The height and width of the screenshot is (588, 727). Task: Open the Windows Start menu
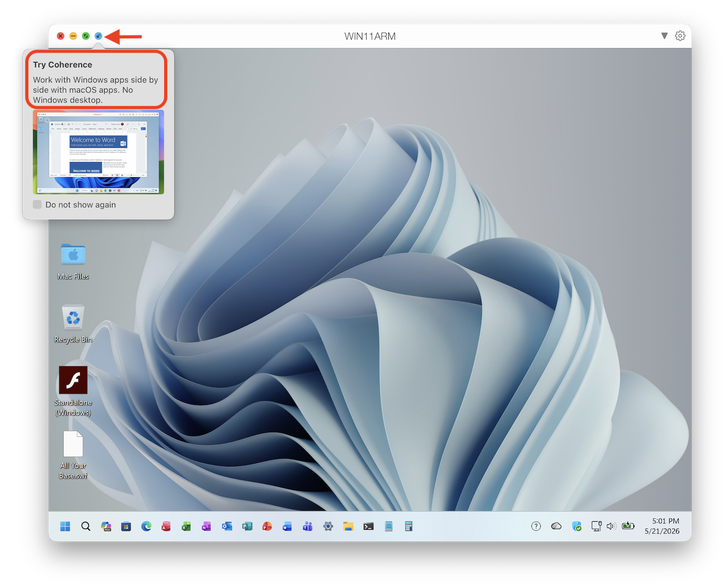pyautogui.click(x=65, y=526)
